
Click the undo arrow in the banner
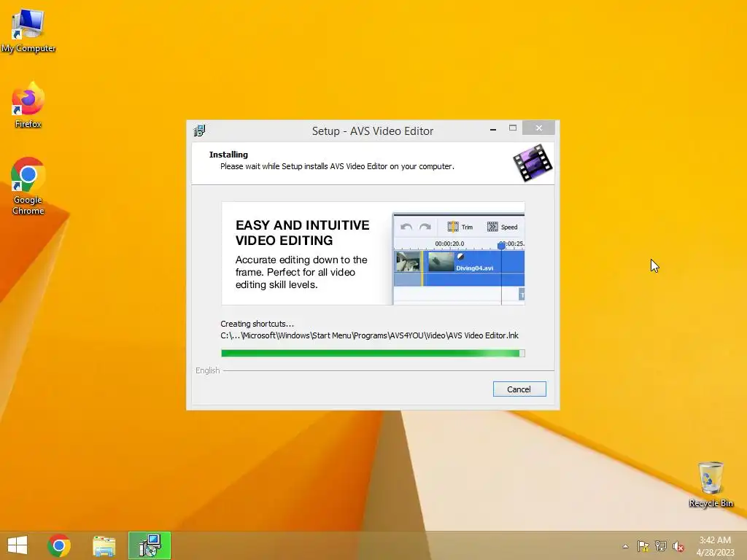(406, 227)
